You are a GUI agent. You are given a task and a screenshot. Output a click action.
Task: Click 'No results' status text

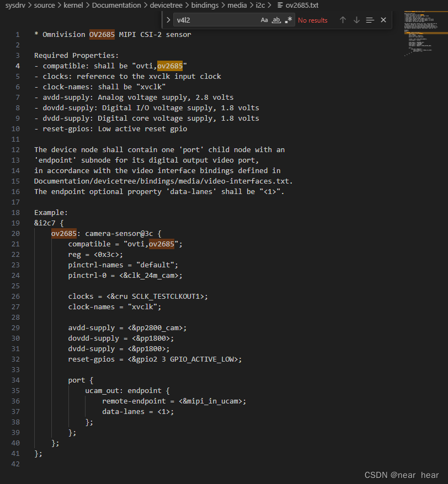click(x=312, y=20)
